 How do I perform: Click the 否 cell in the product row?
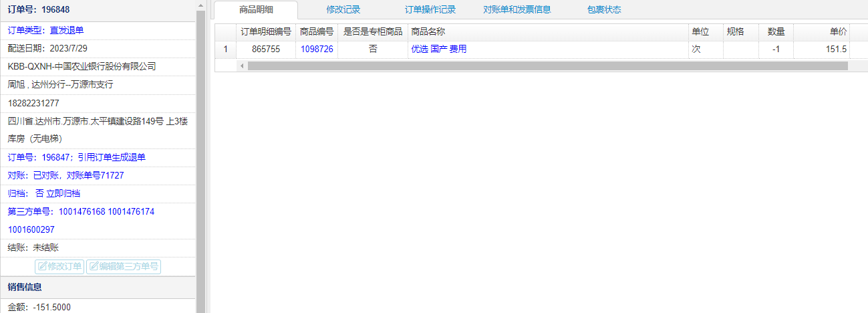click(373, 49)
